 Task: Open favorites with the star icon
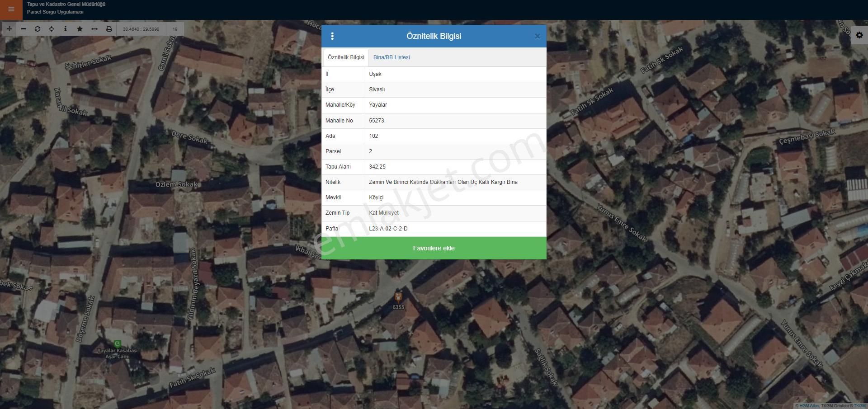(x=80, y=29)
